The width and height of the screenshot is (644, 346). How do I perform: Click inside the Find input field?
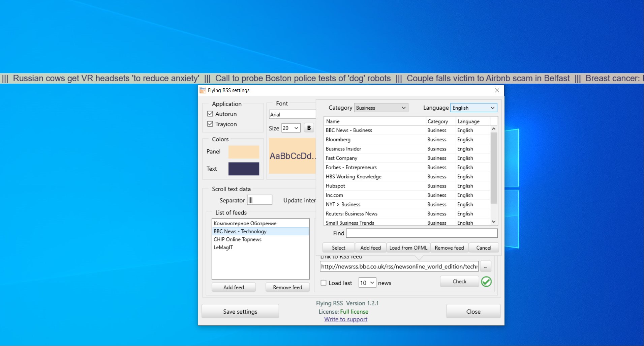(421, 233)
